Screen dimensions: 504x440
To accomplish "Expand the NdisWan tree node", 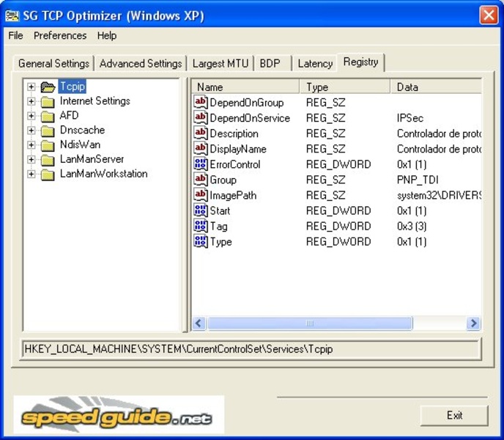I will point(31,145).
